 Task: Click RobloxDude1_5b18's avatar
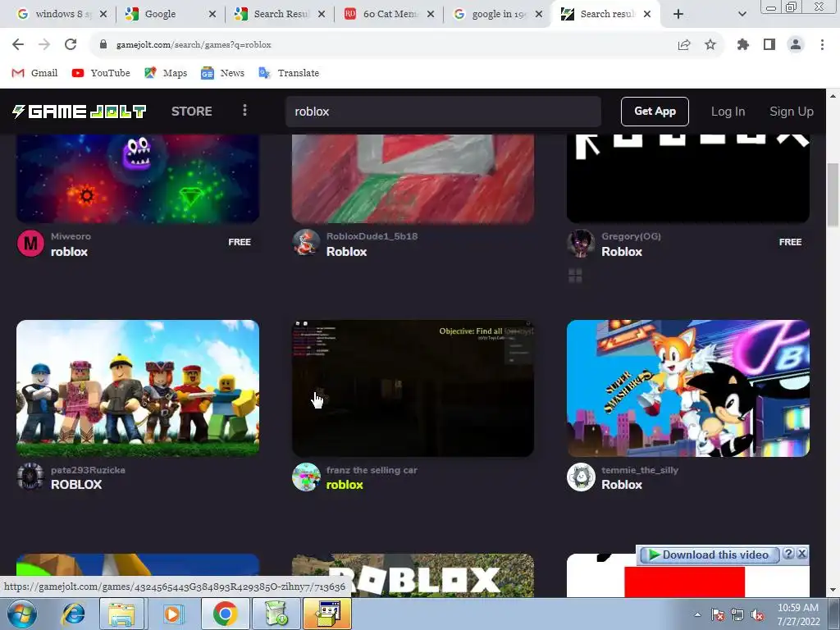coord(306,243)
